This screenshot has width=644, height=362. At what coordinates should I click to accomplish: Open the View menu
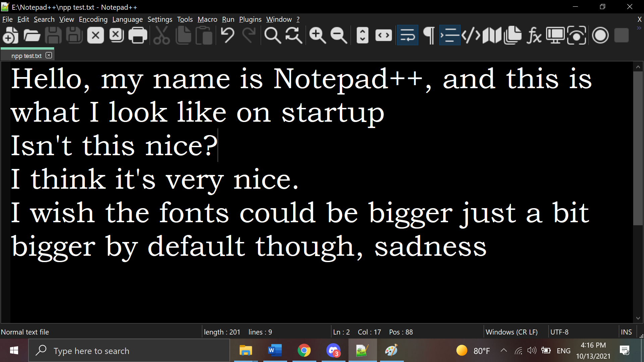pos(66,19)
